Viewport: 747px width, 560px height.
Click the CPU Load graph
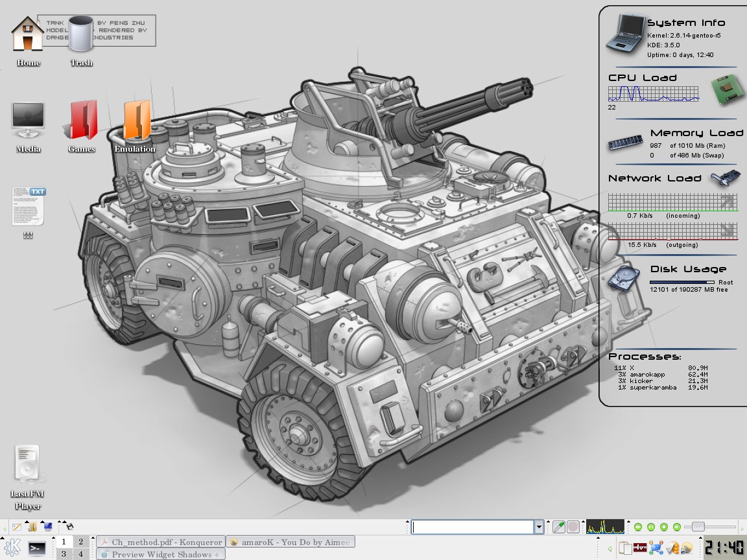pyautogui.click(x=654, y=94)
